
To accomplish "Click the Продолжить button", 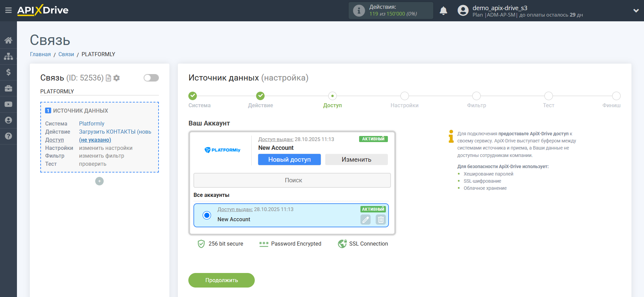I will click(x=222, y=280).
